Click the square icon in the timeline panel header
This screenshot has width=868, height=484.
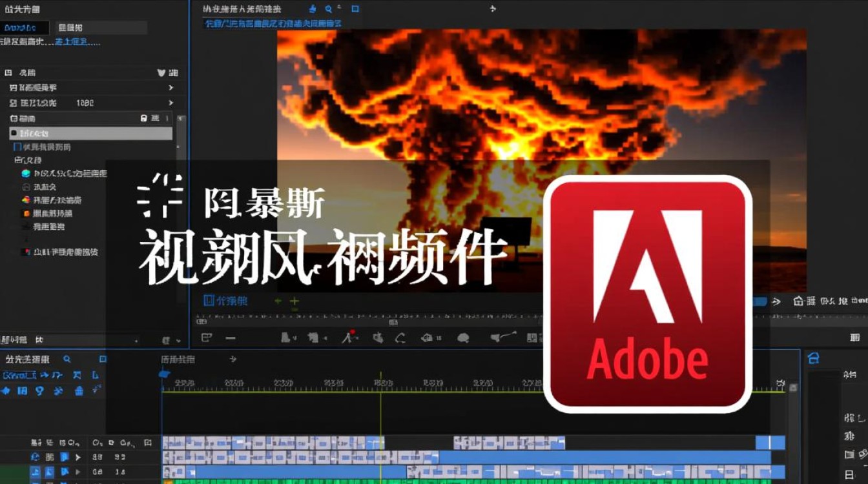click(x=103, y=359)
